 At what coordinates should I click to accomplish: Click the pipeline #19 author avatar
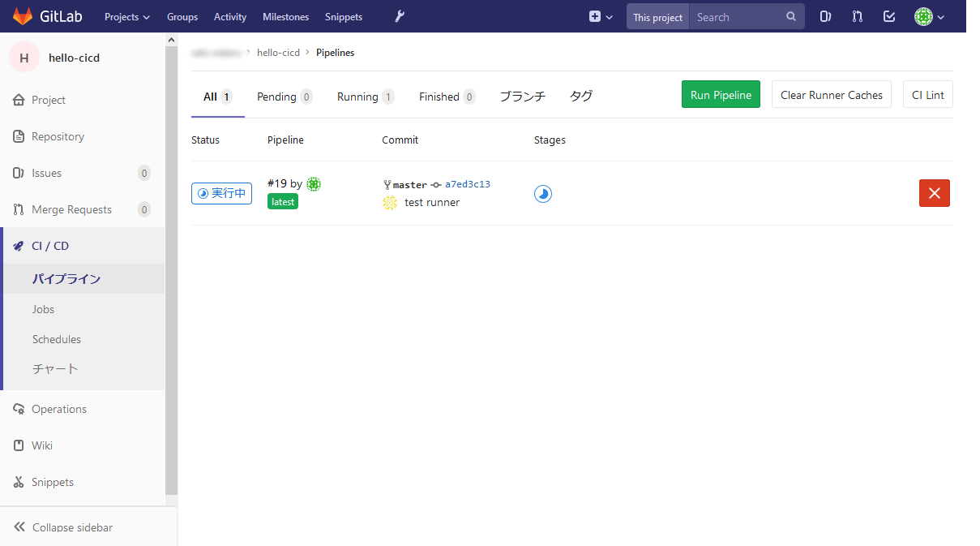click(314, 184)
